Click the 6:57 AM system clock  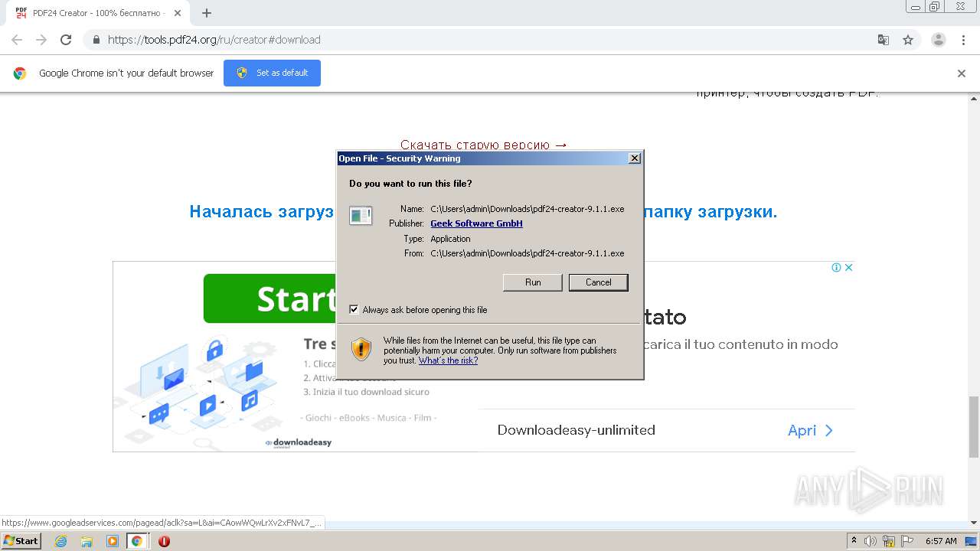[941, 541]
